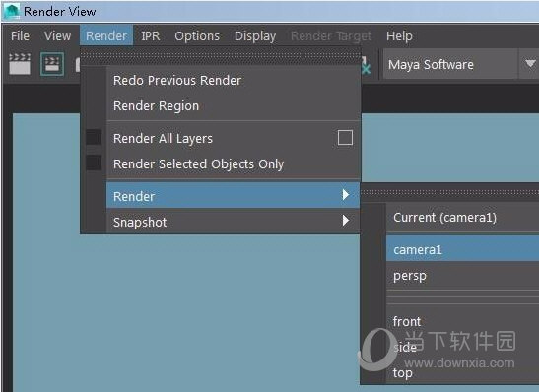Select Current (camera1) in submenu
The width and height of the screenshot is (539, 392).
(463, 218)
